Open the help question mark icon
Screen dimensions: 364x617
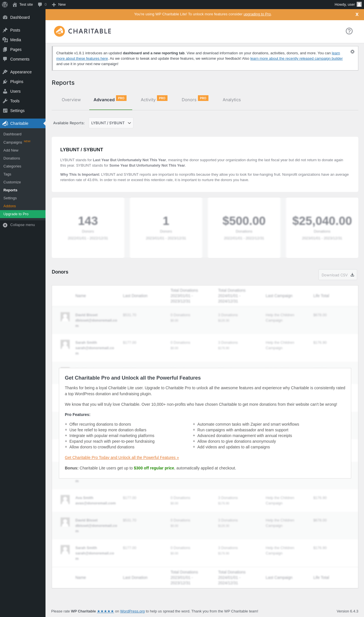click(349, 31)
